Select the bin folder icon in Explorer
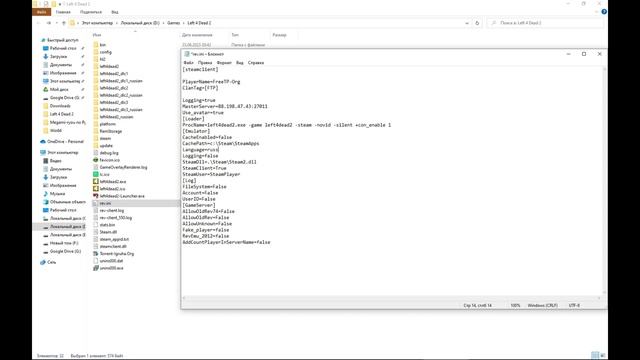This screenshot has height=360, width=640. point(96,45)
